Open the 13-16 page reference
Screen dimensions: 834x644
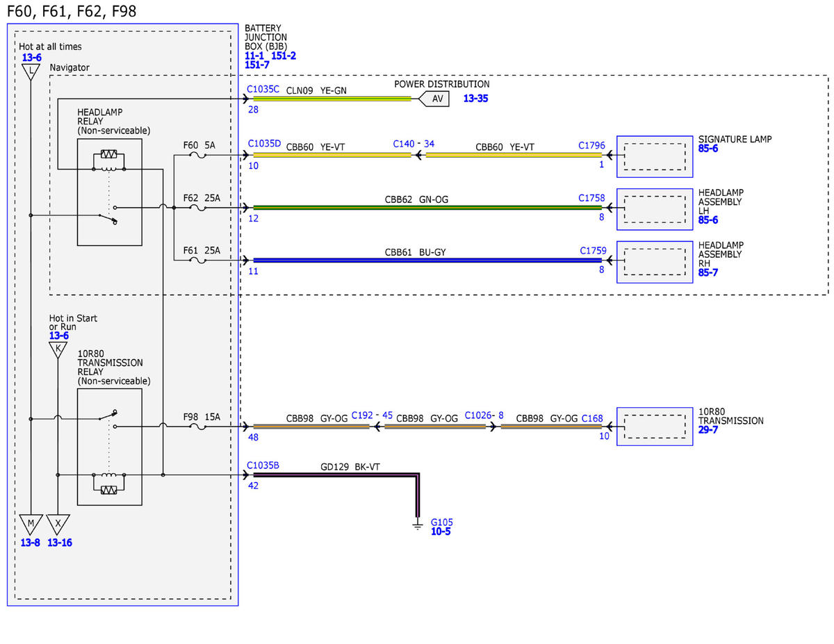pos(60,543)
